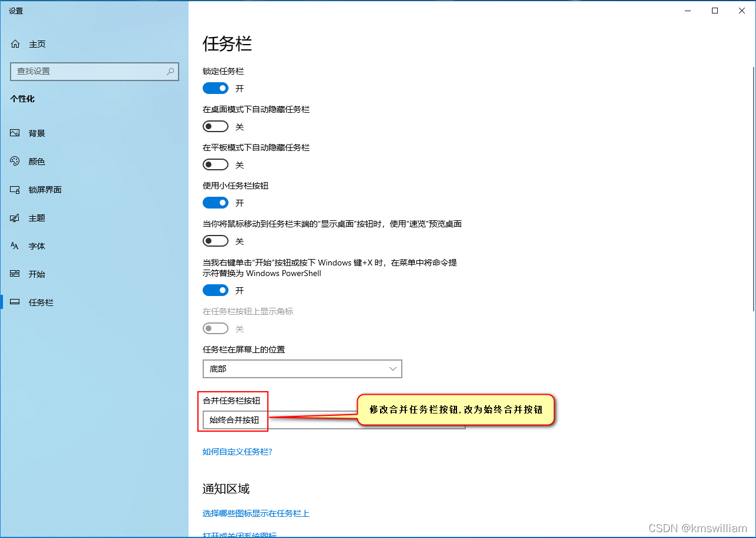Open the 任务栏在屏幕上的位置 dropdown showing 底部
Screen dimensions: 756x538
tap(302, 369)
